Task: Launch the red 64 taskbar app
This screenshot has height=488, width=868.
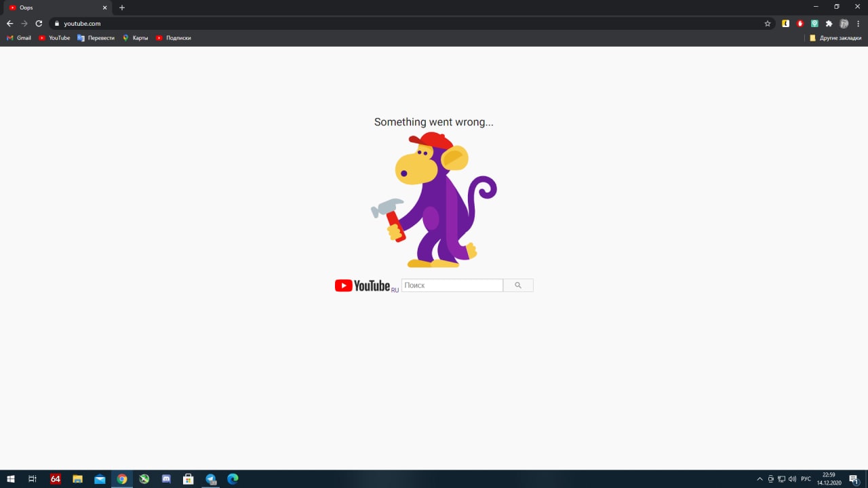Action: 56,479
